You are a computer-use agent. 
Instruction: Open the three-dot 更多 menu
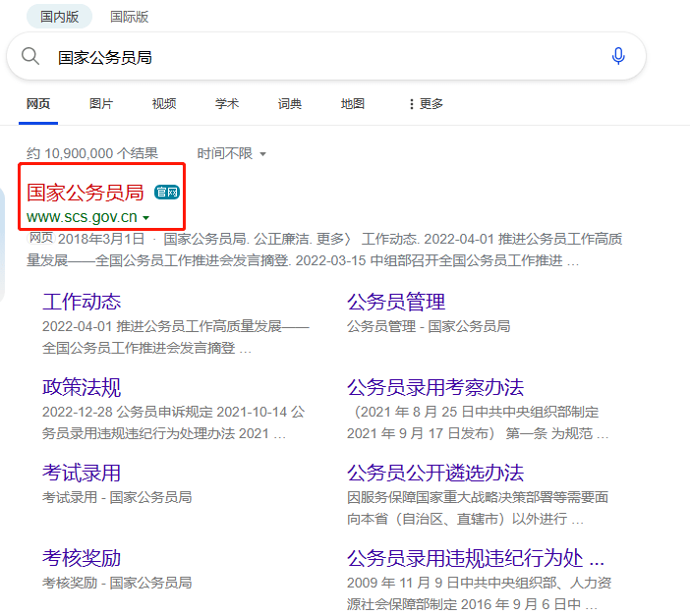pos(426,104)
